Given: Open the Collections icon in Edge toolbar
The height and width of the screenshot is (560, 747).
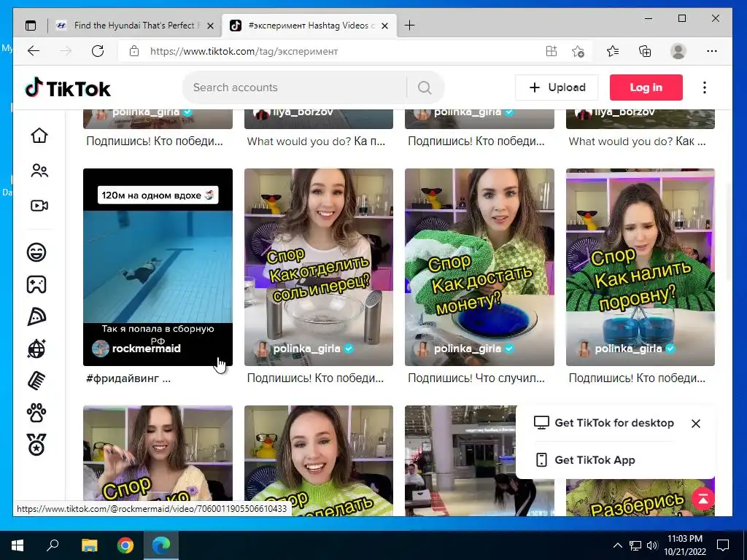Looking at the screenshot, I should click(645, 51).
